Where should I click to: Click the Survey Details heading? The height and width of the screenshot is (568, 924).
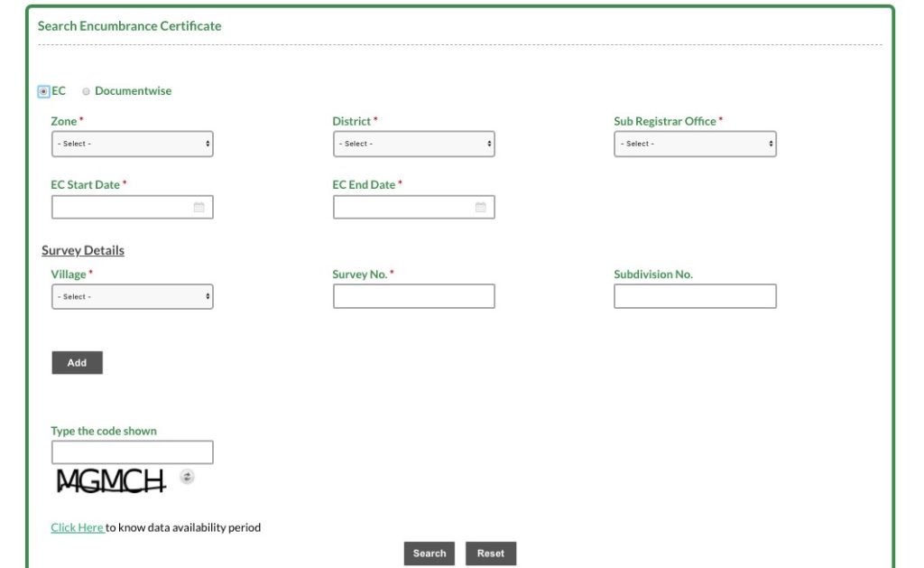83,250
